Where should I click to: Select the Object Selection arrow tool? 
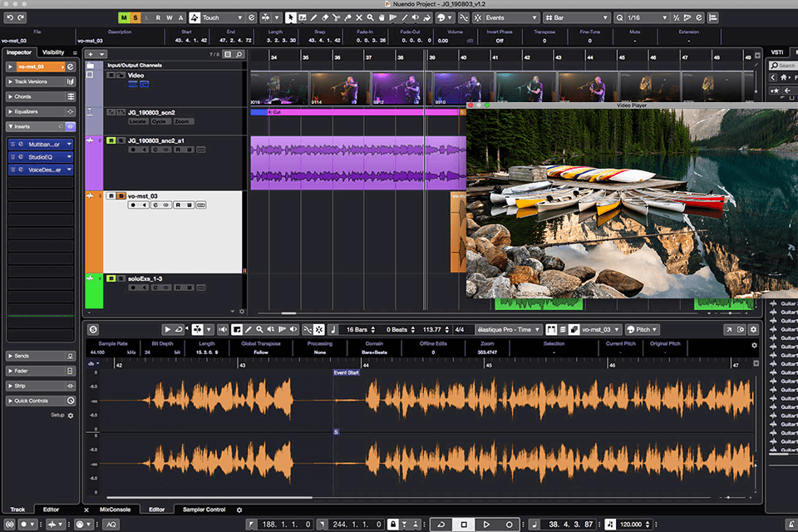pos(291,17)
